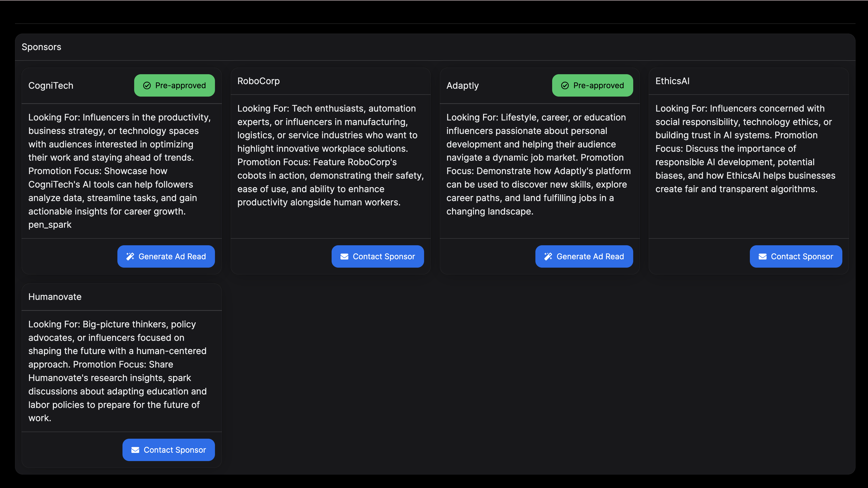Generate an ad read for CogniTech
This screenshot has width=868, height=488.
click(x=166, y=256)
